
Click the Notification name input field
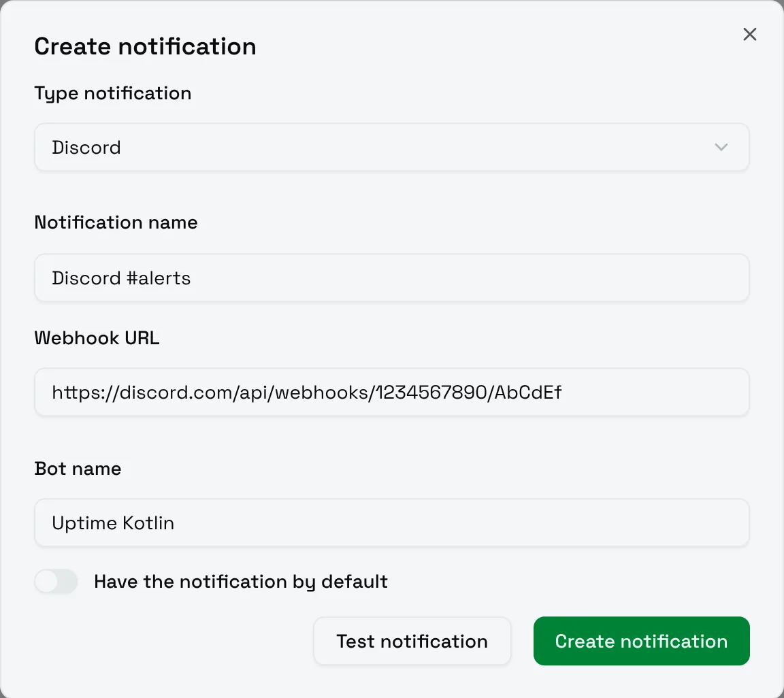pos(391,278)
